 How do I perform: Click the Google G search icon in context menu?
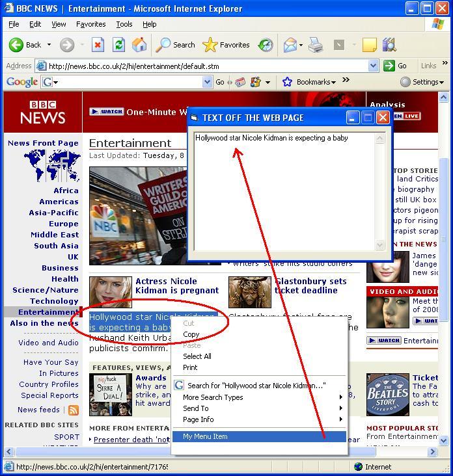[179, 385]
